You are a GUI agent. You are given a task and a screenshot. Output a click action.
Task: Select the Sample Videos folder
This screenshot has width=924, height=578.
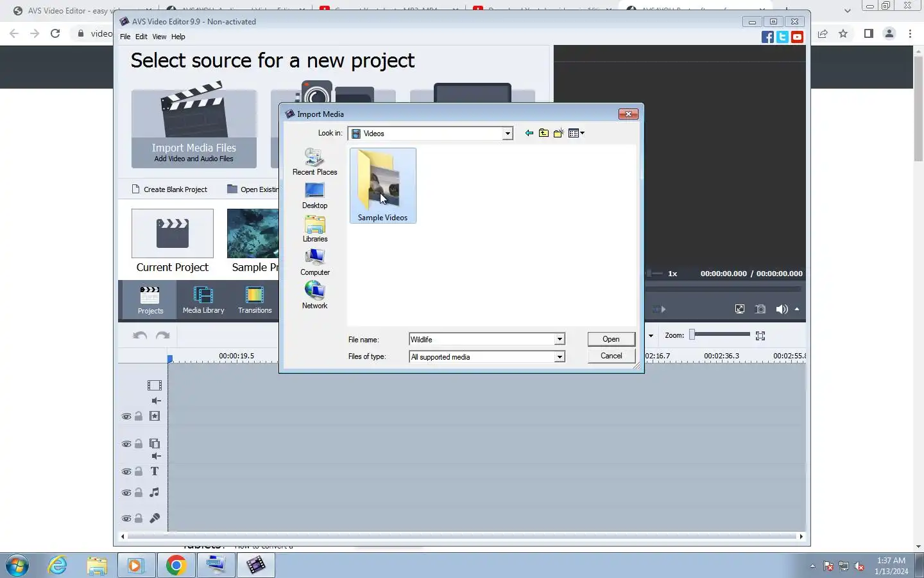pyautogui.click(x=382, y=186)
